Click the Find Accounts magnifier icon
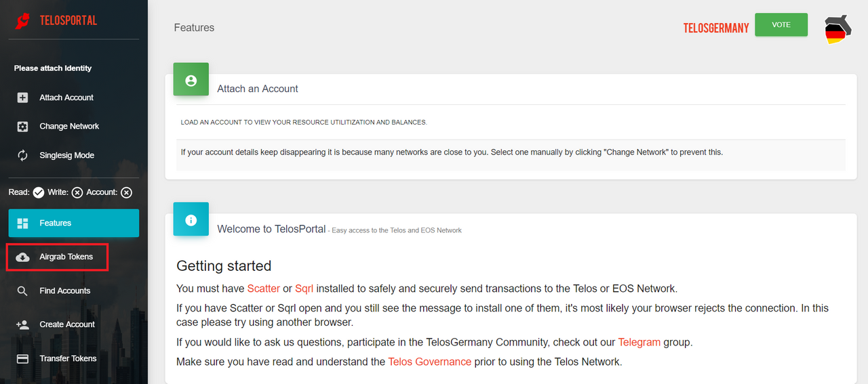 pos(22,291)
